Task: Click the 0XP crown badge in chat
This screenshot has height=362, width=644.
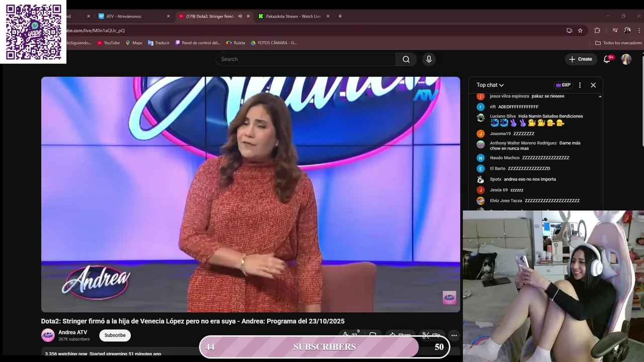Action: pyautogui.click(x=563, y=85)
